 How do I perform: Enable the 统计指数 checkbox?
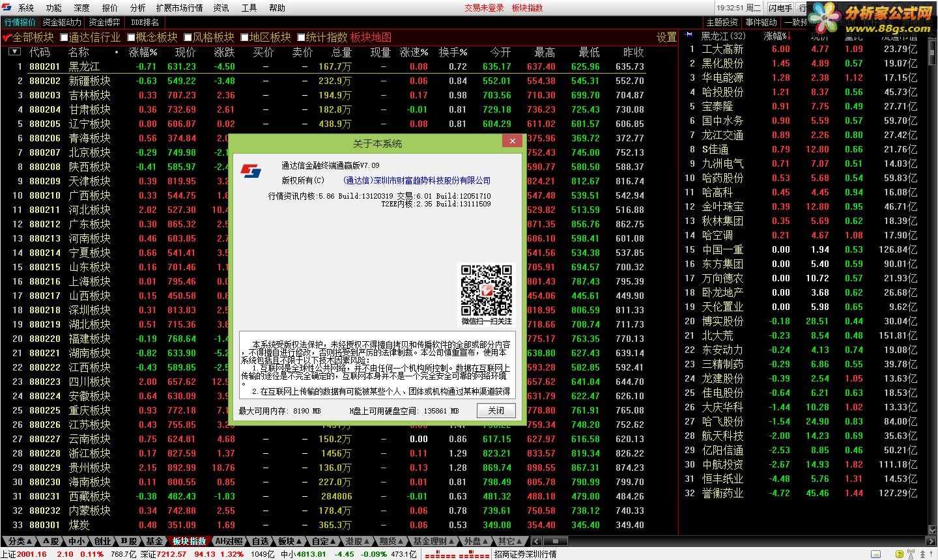(x=302, y=37)
